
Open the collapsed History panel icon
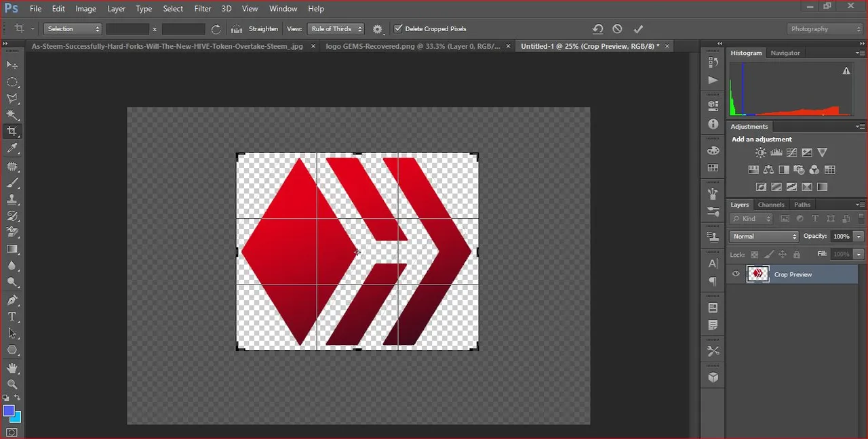click(x=713, y=62)
